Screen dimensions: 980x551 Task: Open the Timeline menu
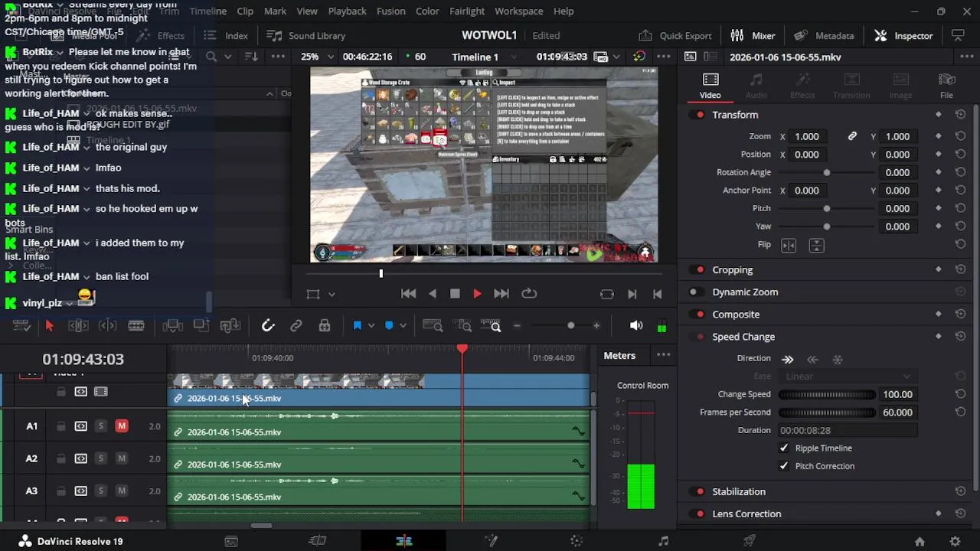[x=207, y=11]
